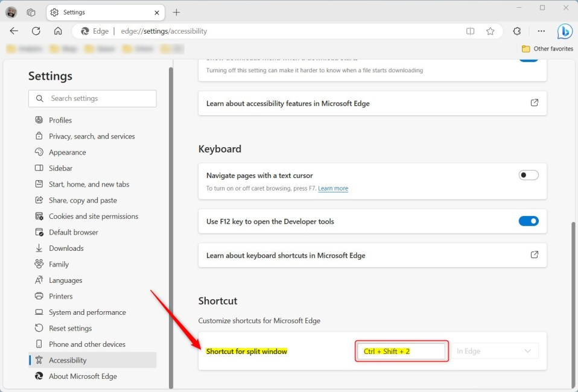Click the Ctrl + Shift + 2 shortcut field
Viewport: 578px width, 392px height.
pos(401,351)
